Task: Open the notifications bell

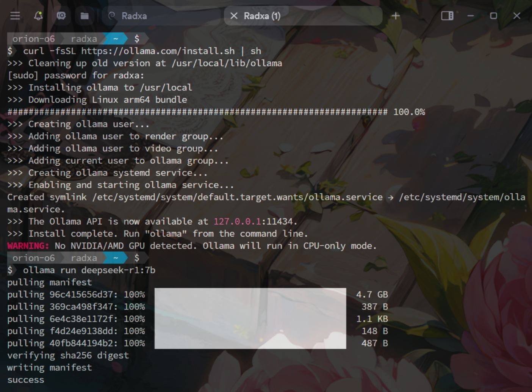Action: pyautogui.click(x=38, y=16)
